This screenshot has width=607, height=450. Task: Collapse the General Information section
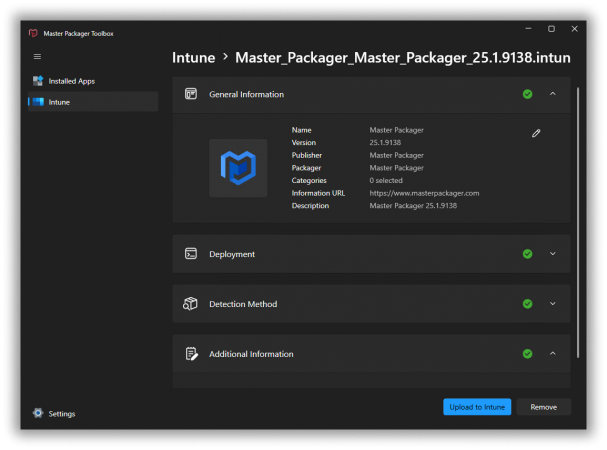pyautogui.click(x=553, y=94)
